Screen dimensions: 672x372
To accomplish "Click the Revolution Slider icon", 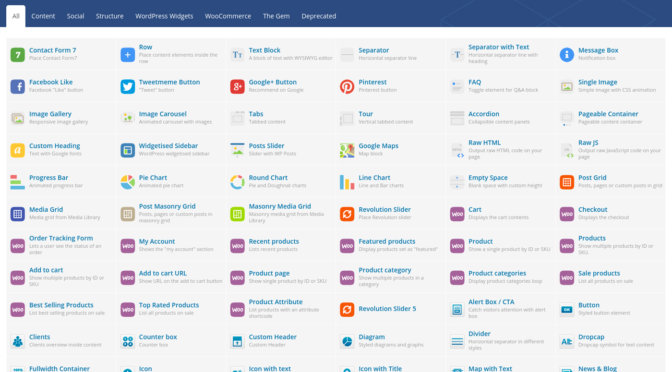I will 347,214.
